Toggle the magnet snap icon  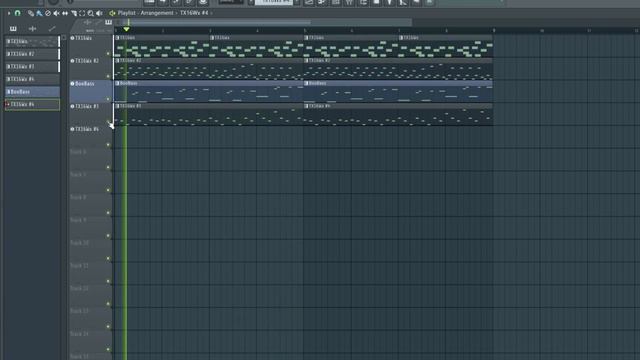(18, 13)
